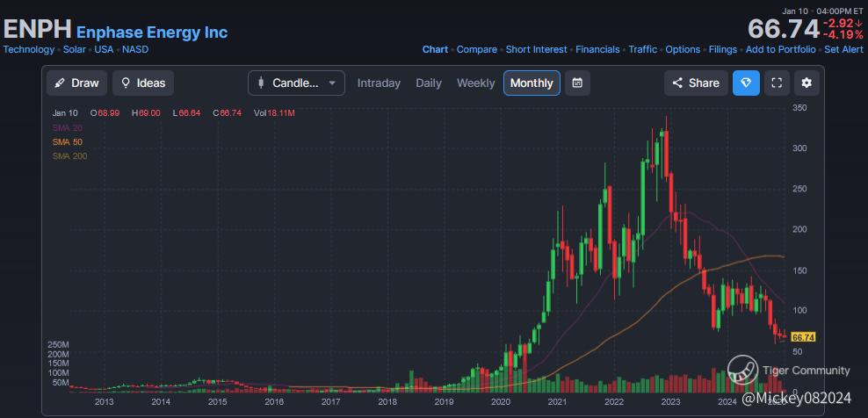The width and height of the screenshot is (868, 418).
Task: Click the Enphase Energy Inc company name
Action: point(152,32)
